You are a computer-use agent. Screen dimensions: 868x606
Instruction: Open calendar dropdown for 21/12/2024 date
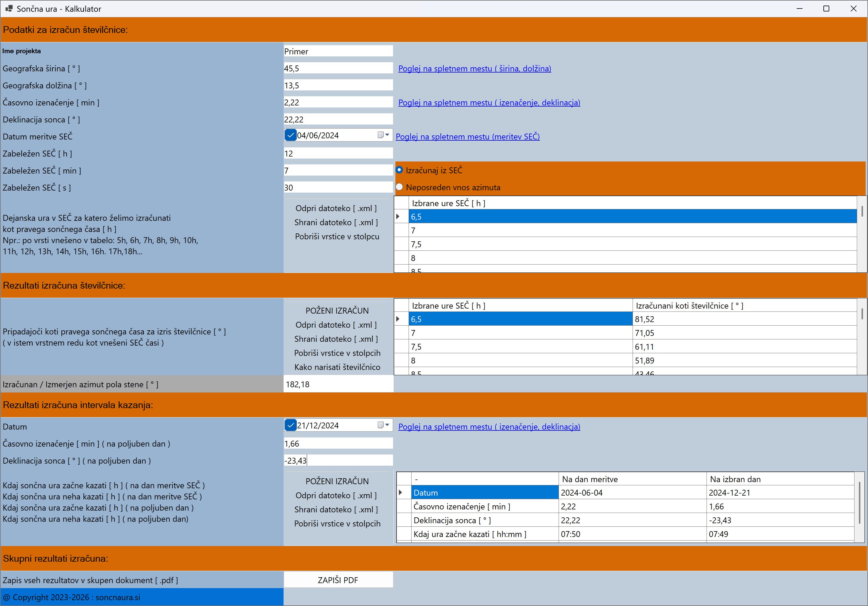point(384,425)
